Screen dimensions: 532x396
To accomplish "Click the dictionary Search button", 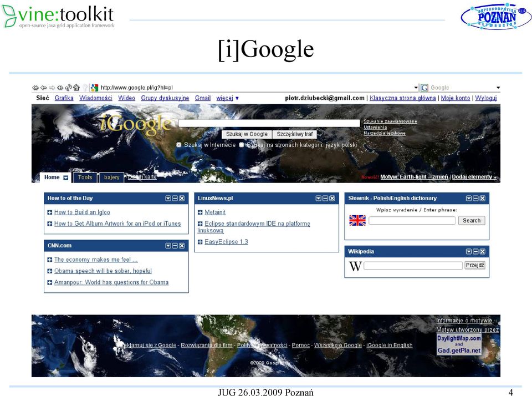I will [x=472, y=220].
